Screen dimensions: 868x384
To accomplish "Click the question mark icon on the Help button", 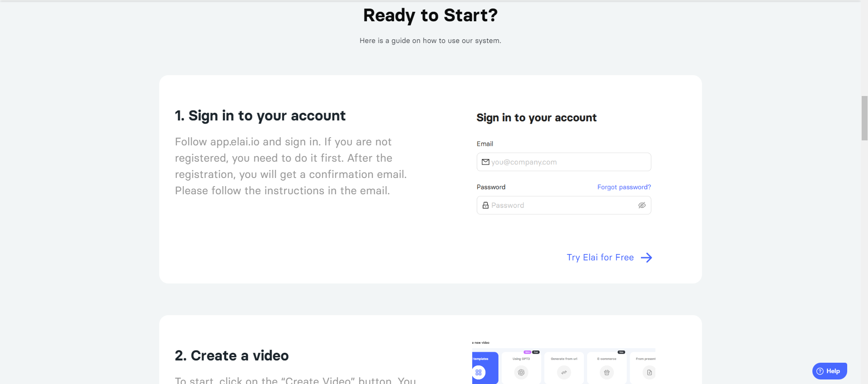I will pos(820,371).
